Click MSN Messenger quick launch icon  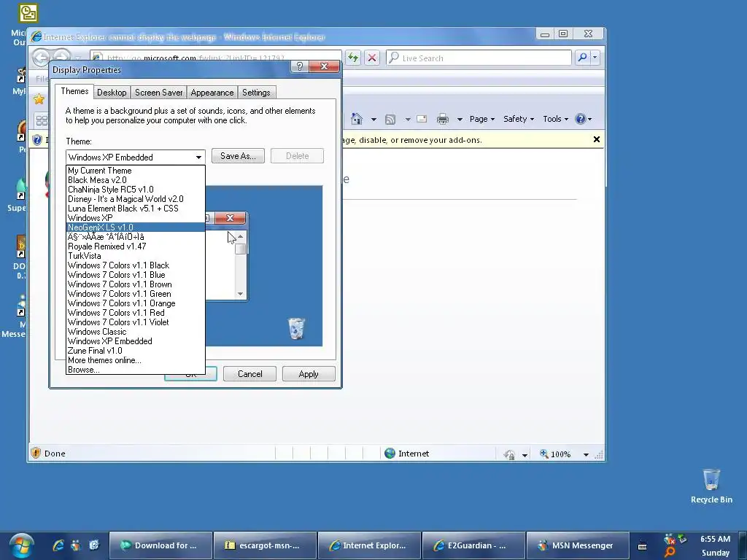point(76,545)
